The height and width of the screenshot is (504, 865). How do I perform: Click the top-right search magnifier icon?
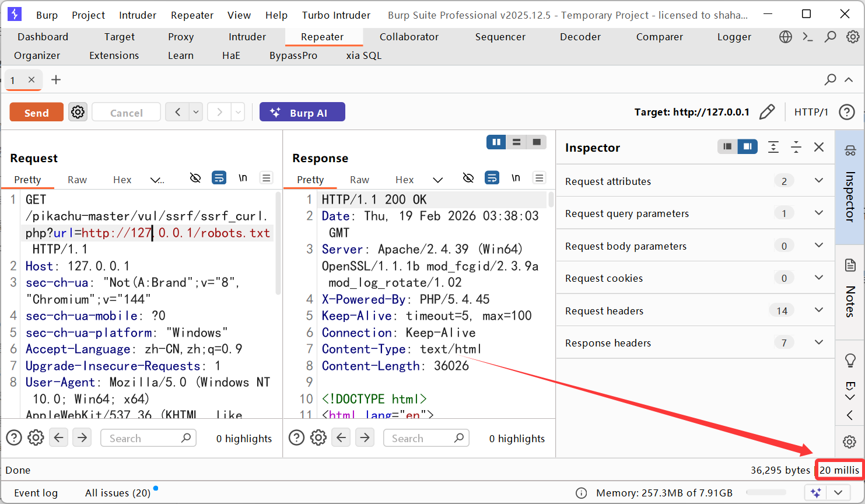pyautogui.click(x=830, y=37)
